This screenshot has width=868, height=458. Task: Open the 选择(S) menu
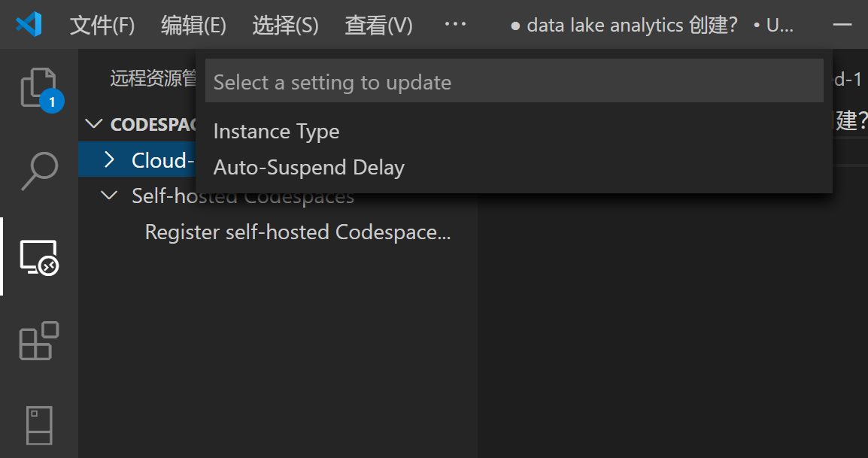tap(287, 24)
